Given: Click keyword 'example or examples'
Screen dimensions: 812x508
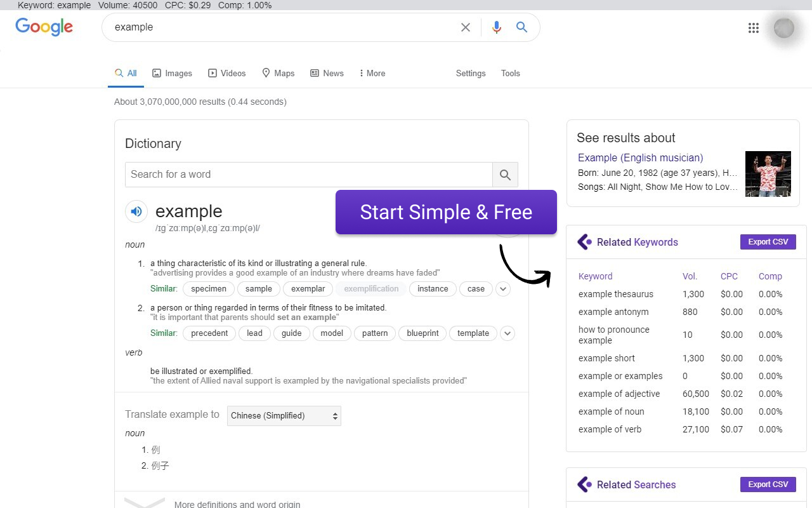Looking at the screenshot, I should pyautogui.click(x=620, y=376).
